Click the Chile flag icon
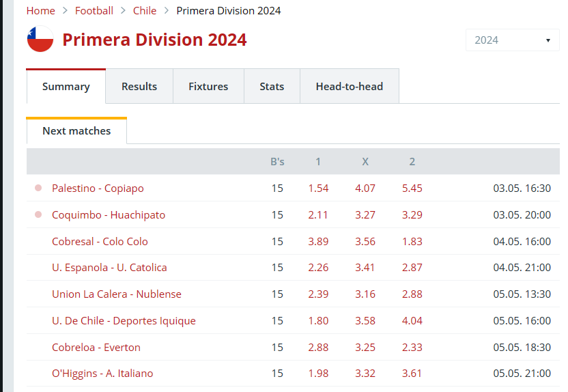Screen dimensions: 568x392 click(x=40, y=39)
